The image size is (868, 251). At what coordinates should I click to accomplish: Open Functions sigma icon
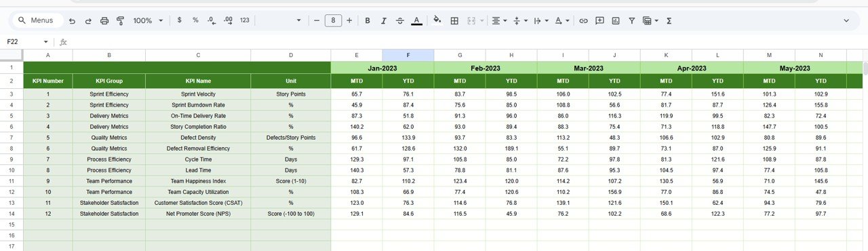(x=669, y=21)
